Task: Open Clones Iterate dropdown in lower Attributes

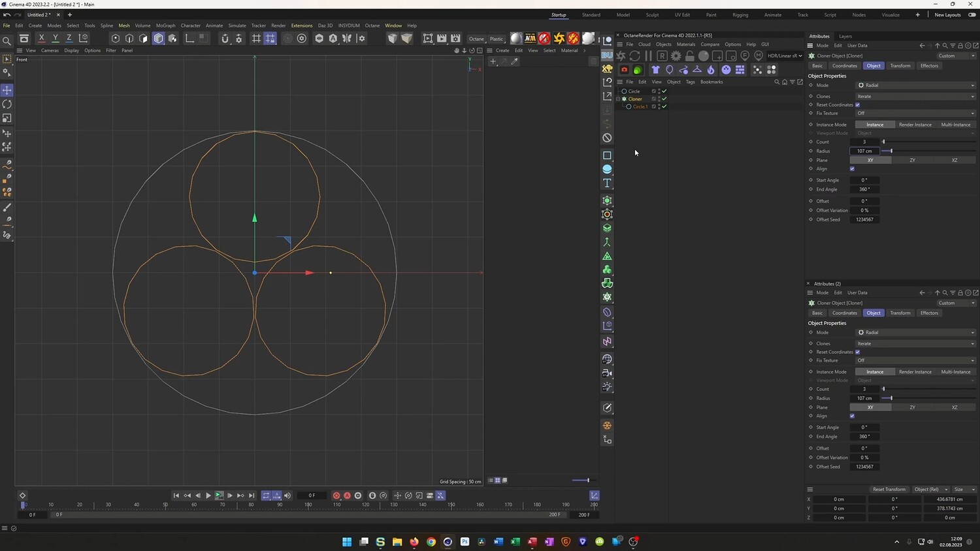Action: coord(916,343)
